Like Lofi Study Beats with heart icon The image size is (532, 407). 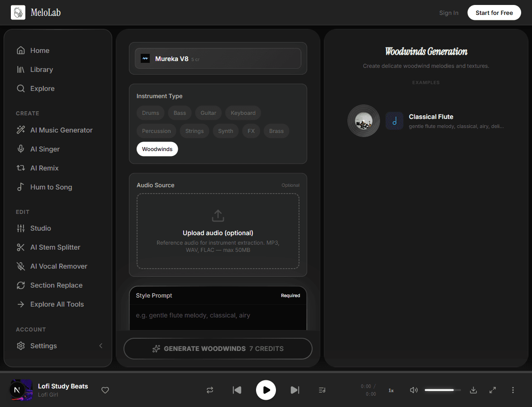(105, 390)
